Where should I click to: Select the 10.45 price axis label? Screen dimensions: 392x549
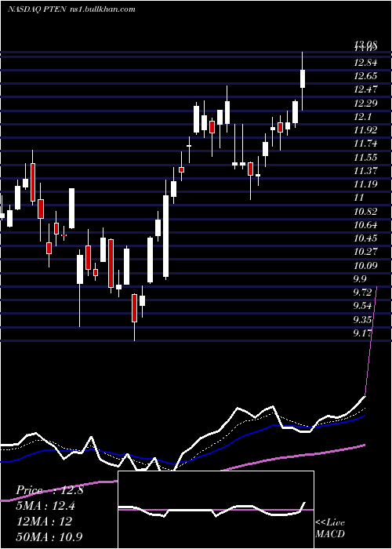(365, 238)
